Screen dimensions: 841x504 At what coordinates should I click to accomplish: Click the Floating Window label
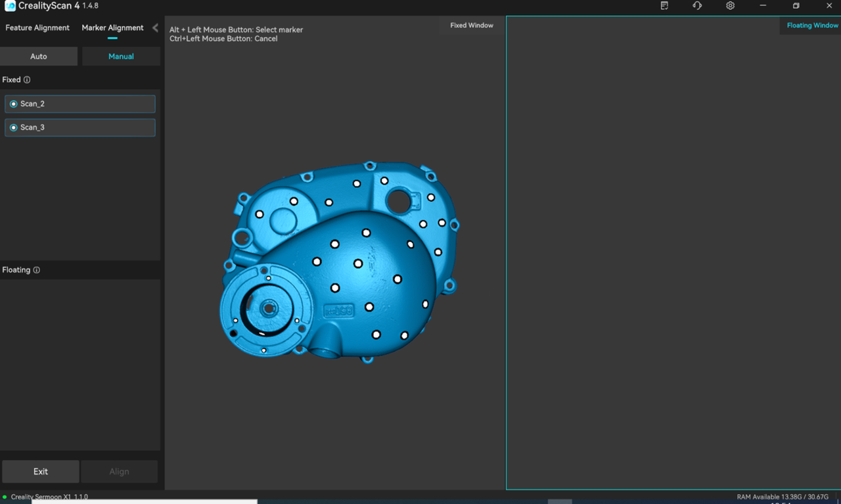pyautogui.click(x=812, y=25)
